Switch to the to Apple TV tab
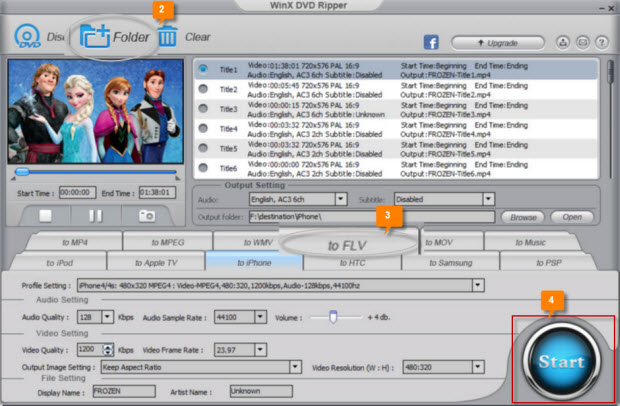The width and height of the screenshot is (620, 406). (156, 262)
